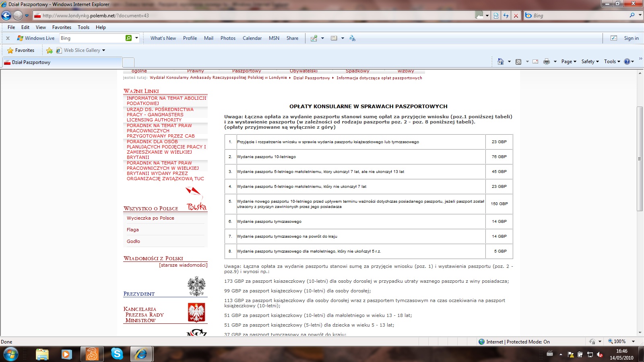The image size is (644, 362).
Task: Click Add to Favorites Bar star icon
Action: [x=50, y=50]
